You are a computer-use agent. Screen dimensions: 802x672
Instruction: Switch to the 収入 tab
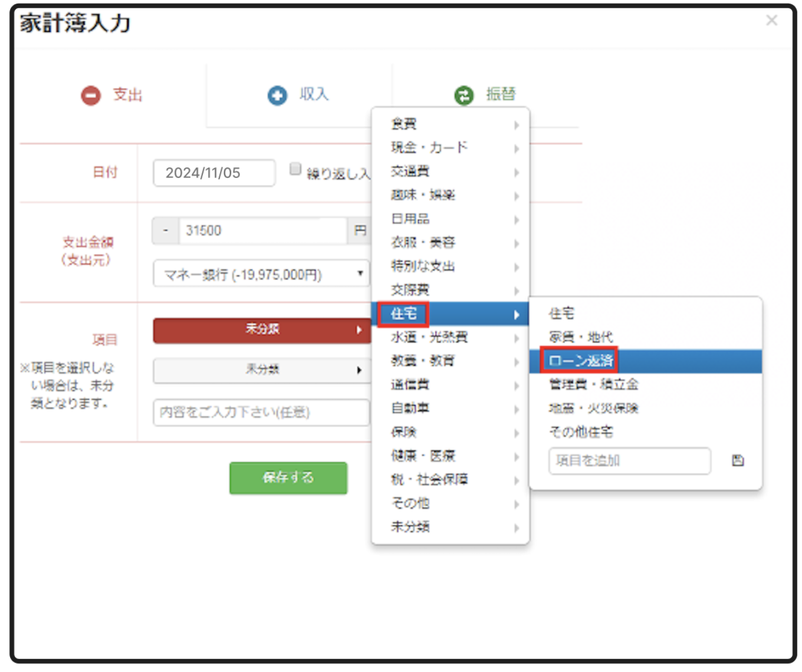pos(298,95)
